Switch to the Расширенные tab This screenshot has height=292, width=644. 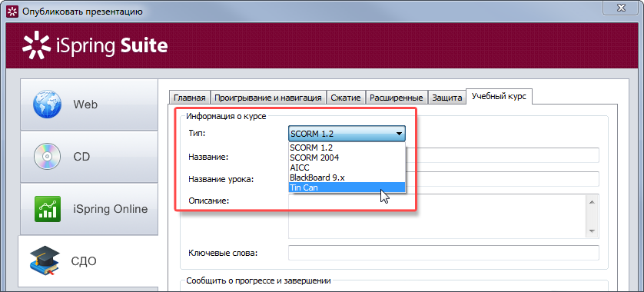click(x=397, y=98)
